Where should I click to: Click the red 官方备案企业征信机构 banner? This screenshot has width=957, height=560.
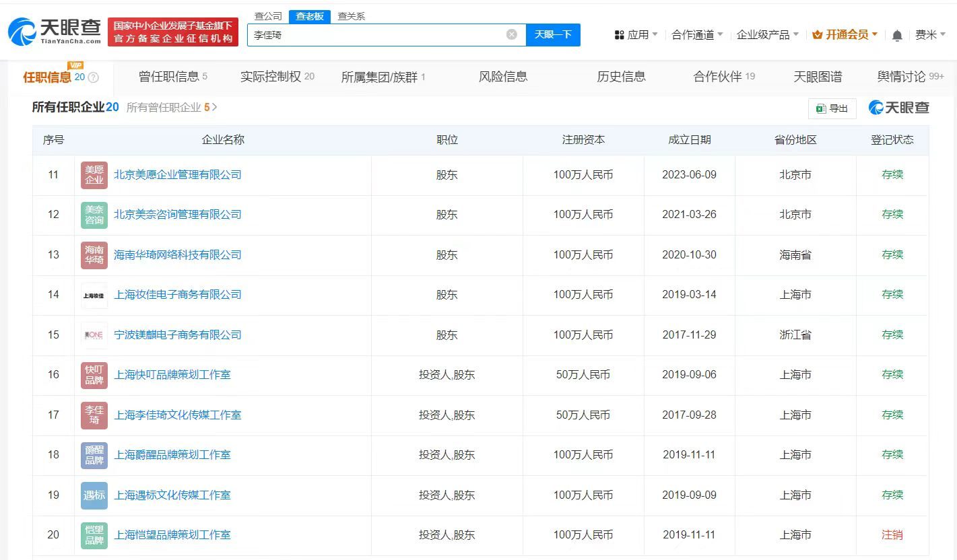pos(173,32)
